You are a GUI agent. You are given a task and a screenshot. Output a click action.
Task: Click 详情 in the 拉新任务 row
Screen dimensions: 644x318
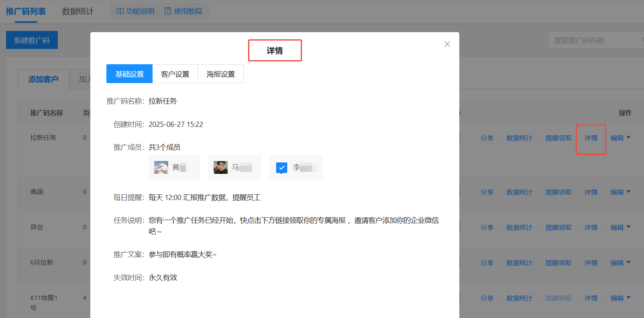point(591,138)
